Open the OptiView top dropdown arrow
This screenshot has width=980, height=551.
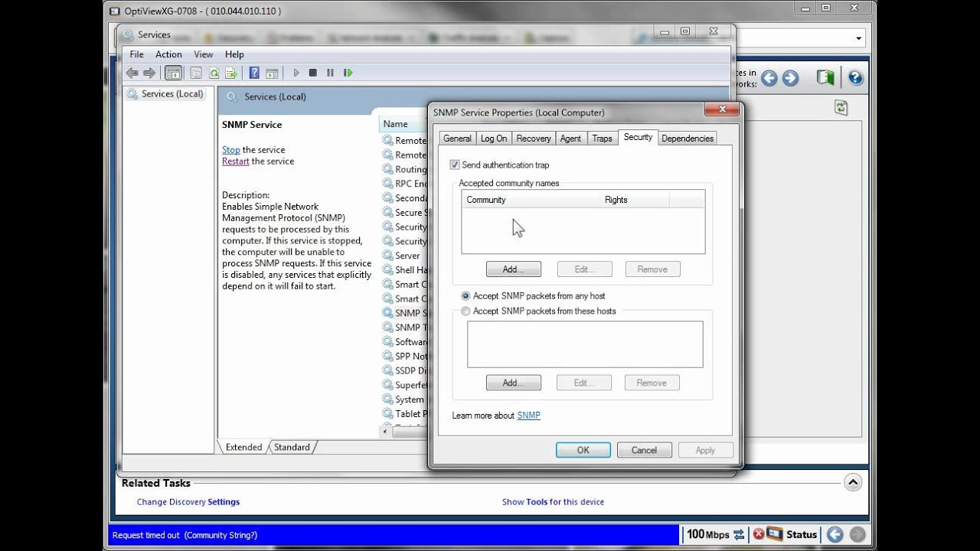coord(859,38)
